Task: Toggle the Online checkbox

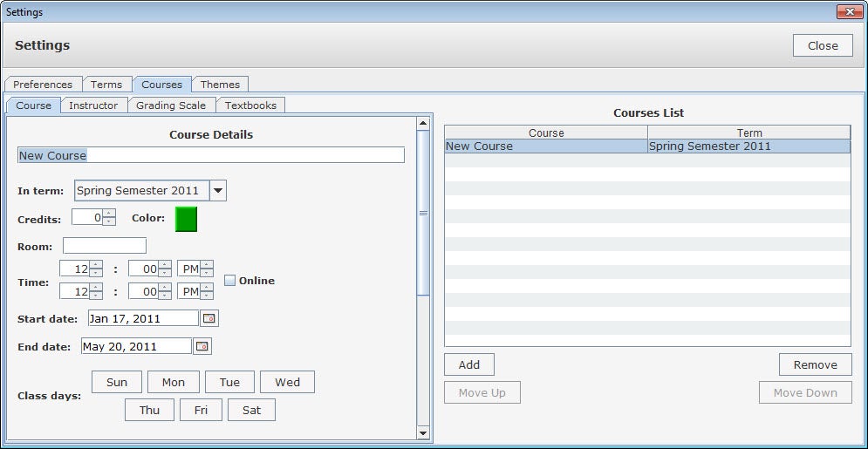Action: (229, 281)
